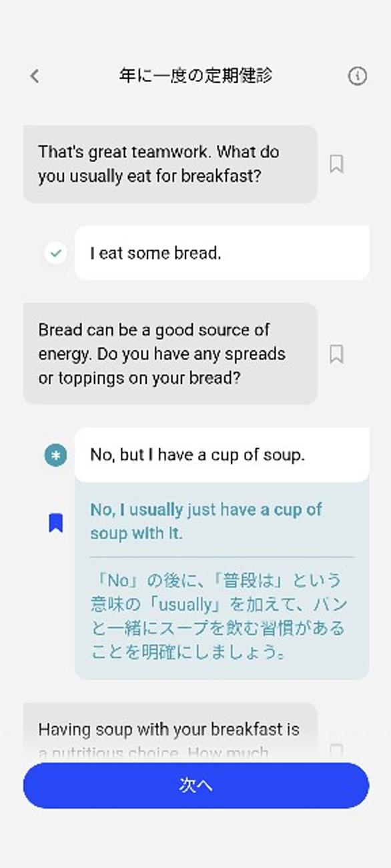Go back using the left chevron arrow

click(35, 77)
